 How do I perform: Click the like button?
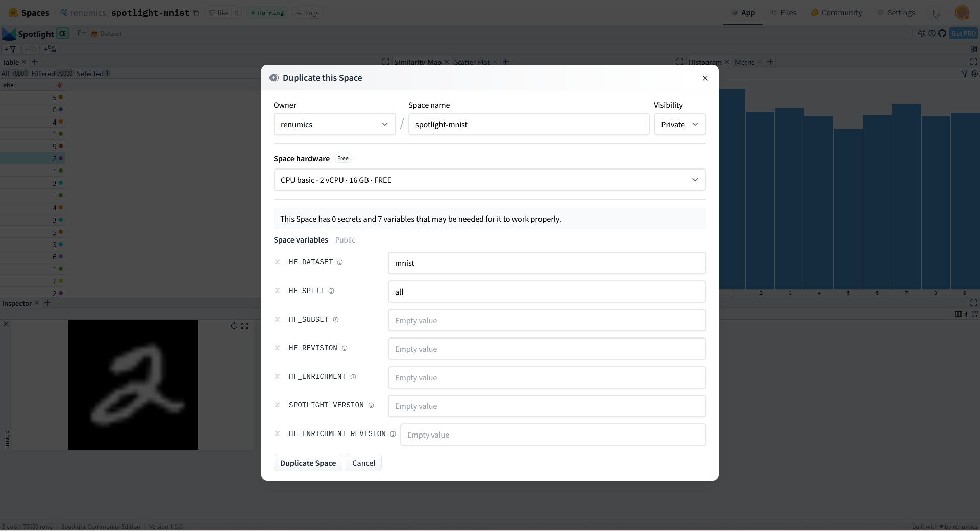219,13
